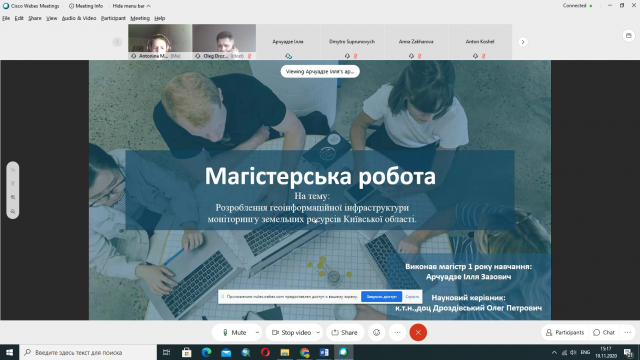Open More options in the call control bar
This screenshot has width=640, height=360.
pos(397,333)
